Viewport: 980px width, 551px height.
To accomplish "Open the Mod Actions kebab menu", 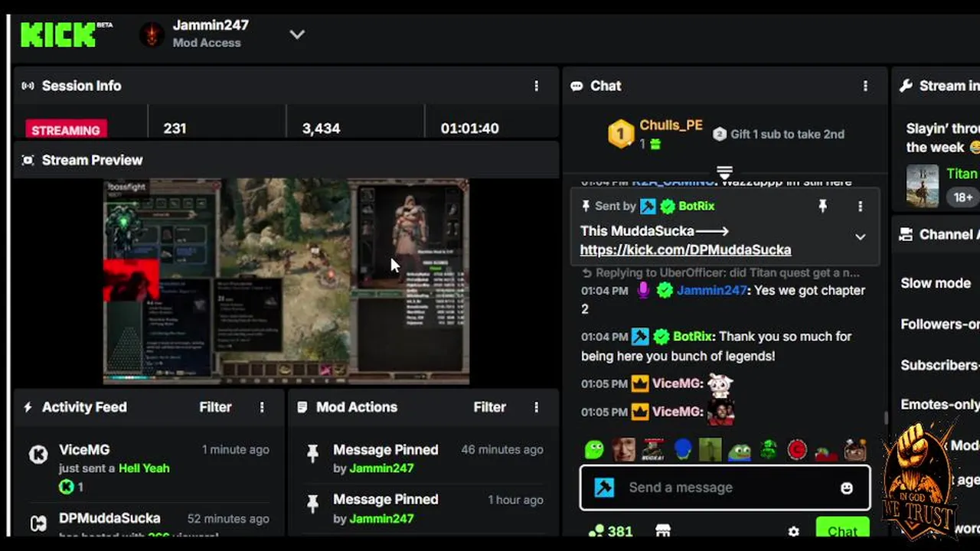I will click(x=536, y=407).
